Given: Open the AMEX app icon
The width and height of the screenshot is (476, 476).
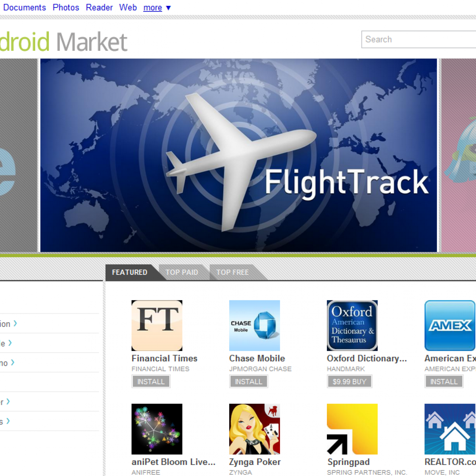Looking at the screenshot, I should point(449,325).
